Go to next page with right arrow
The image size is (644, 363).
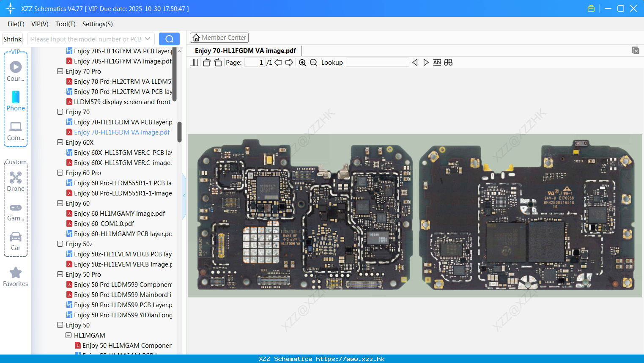click(x=289, y=62)
